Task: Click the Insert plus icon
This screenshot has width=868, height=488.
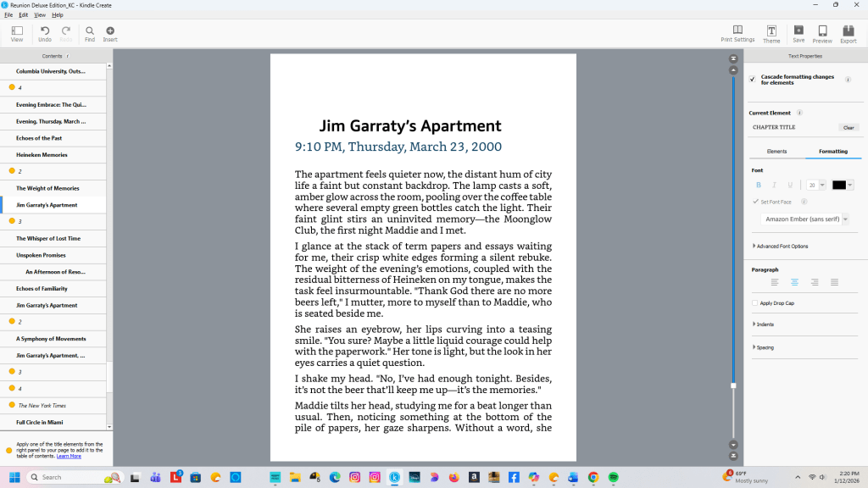Action: pyautogui.click(x=110, y=33)
